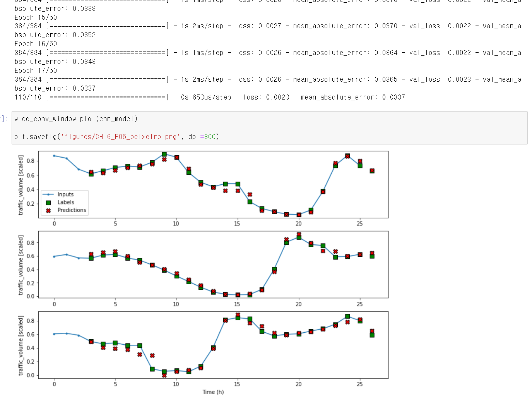The image size is (532, 409).
Task: Click "mean_absolute_error: 0.0337" in the 110/110 line
Action: 353,97
